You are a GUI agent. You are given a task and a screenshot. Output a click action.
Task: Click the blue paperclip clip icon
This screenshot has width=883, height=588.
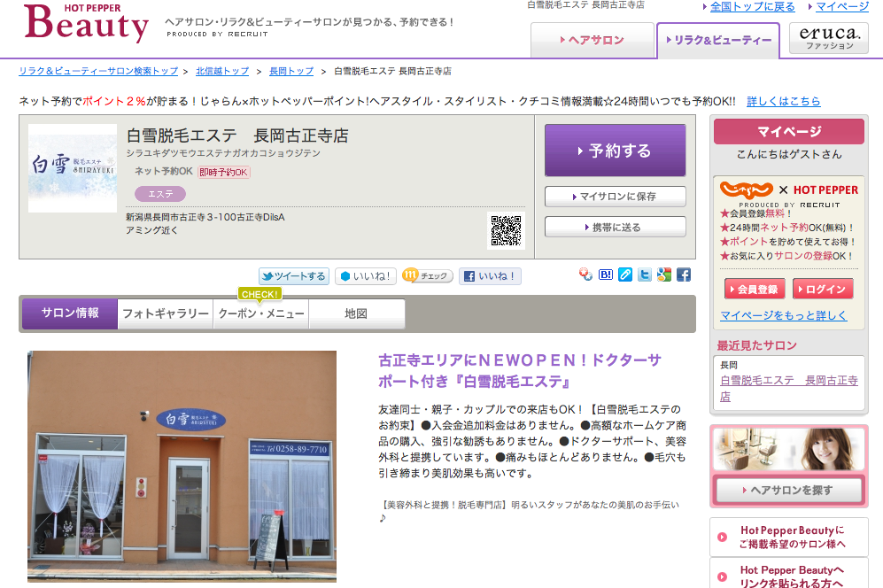pos(625,275)
